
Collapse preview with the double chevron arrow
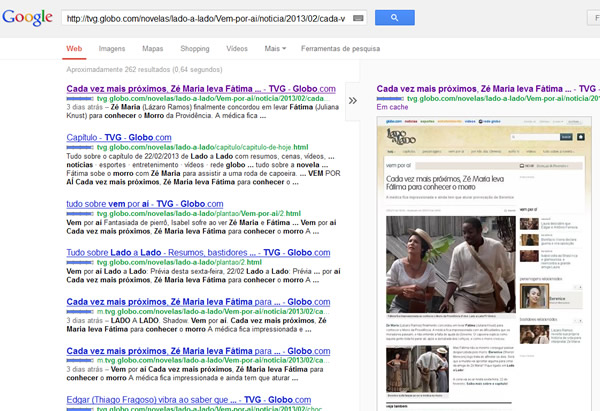tap(352, 101)
